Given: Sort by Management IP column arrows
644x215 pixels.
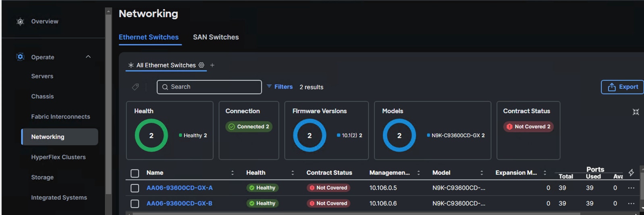Looking at the screenshot, I should tap(419, 173).
